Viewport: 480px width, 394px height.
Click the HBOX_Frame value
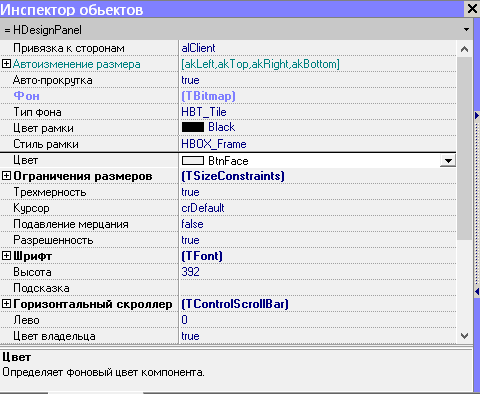(x=214, y=144)
